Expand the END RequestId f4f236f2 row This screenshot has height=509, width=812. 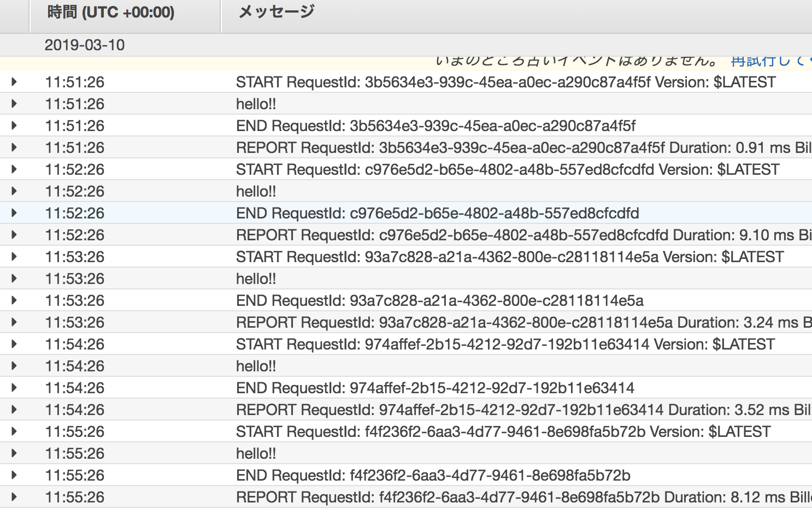point(14,475)
